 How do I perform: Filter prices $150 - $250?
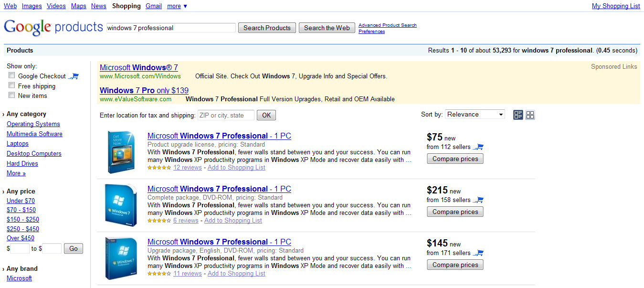(x=23, y=220)
